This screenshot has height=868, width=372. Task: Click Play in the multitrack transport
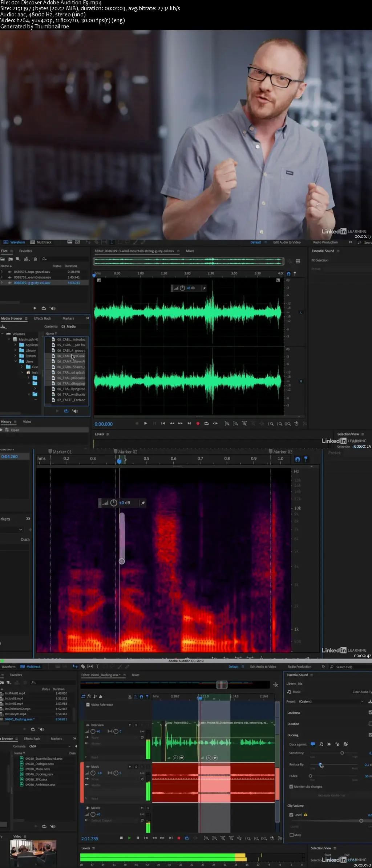coord(129,838)
